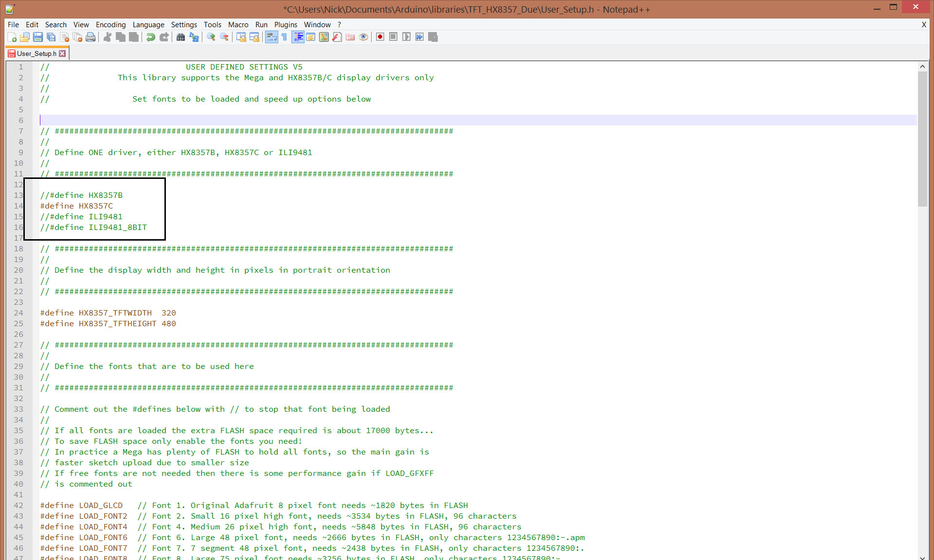Click the vertical scrollbar thumb
Image resolution: width=934 pixels, height=560 pixels.
pos(922,139)
